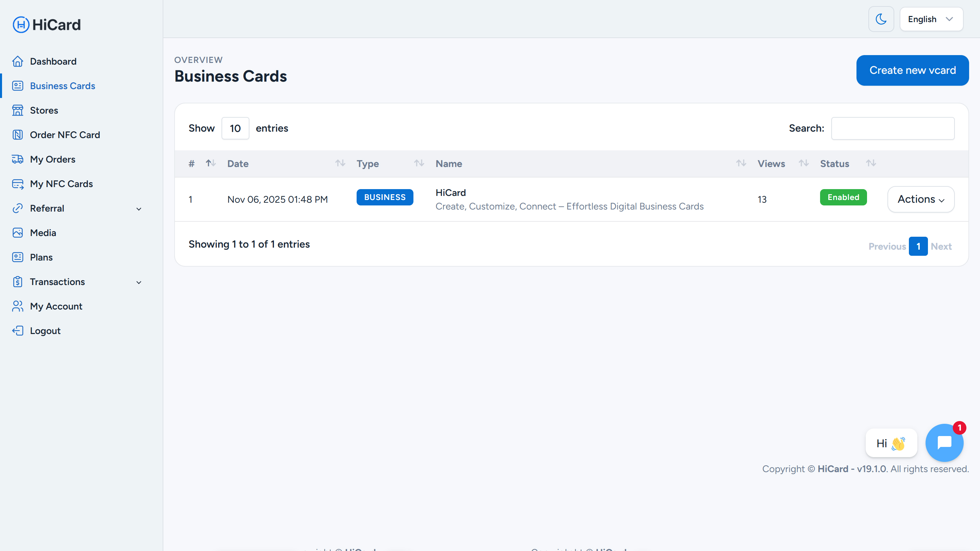
Task: Click the Stores shop icon
Action: click(x=17, y=110)
